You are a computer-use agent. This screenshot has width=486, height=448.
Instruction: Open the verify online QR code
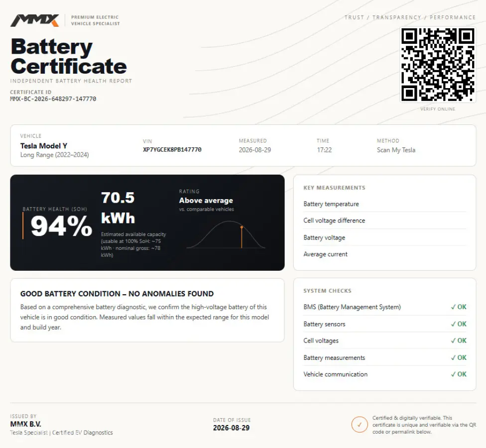tap(438, 64)
